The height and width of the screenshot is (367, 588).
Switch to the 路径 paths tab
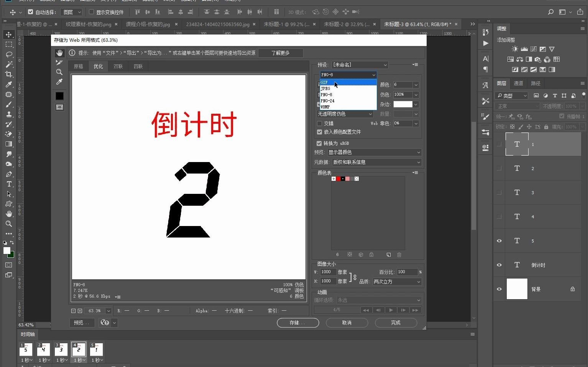tap(535, 83)
